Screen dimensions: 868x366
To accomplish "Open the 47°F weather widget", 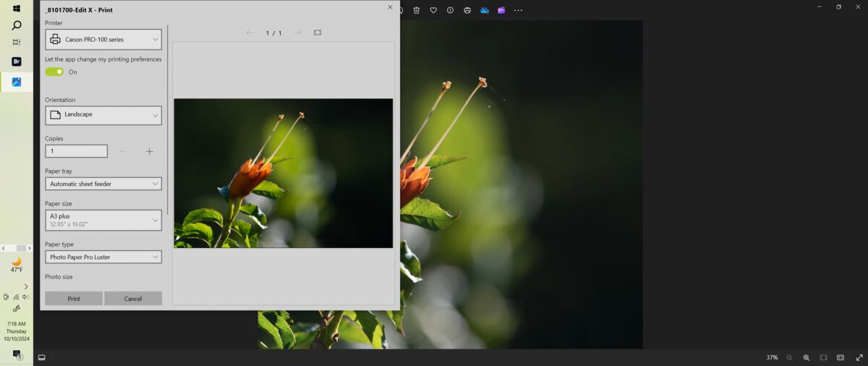I will (17, 265).
